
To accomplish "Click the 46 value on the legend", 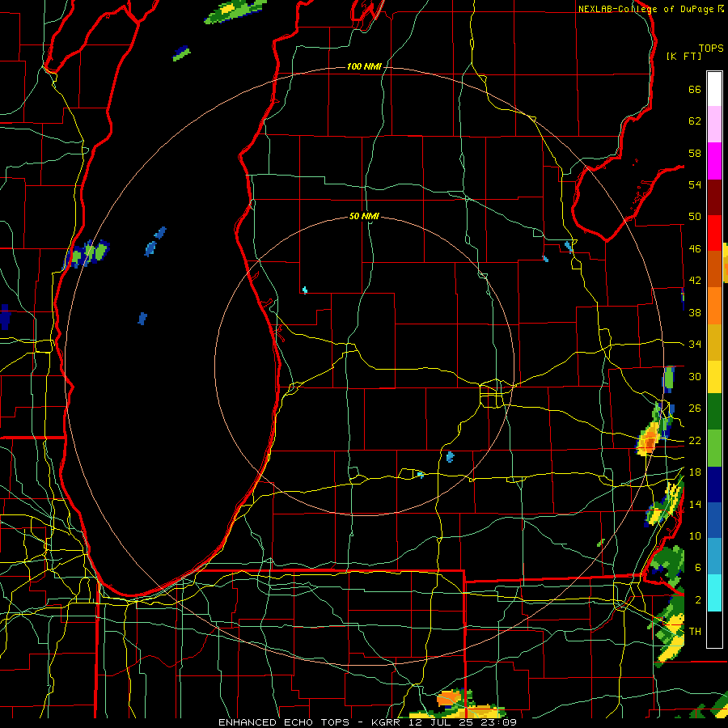I will pyautogui.click(x=695, y=249).
